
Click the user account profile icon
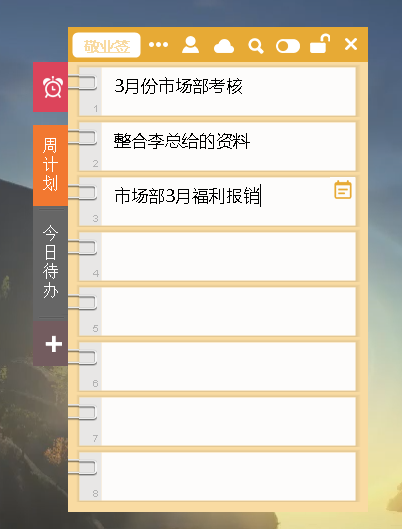tap(191, 45)
